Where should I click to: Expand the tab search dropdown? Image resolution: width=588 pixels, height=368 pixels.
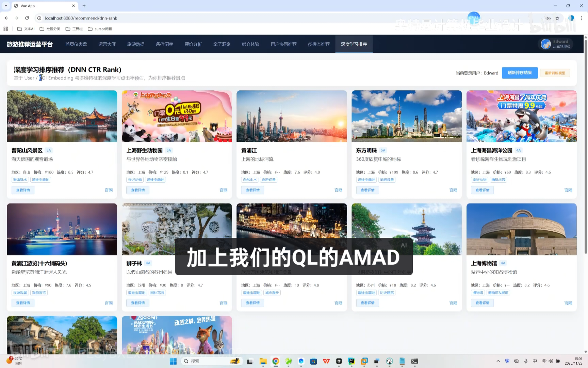[x=6, y=6]
